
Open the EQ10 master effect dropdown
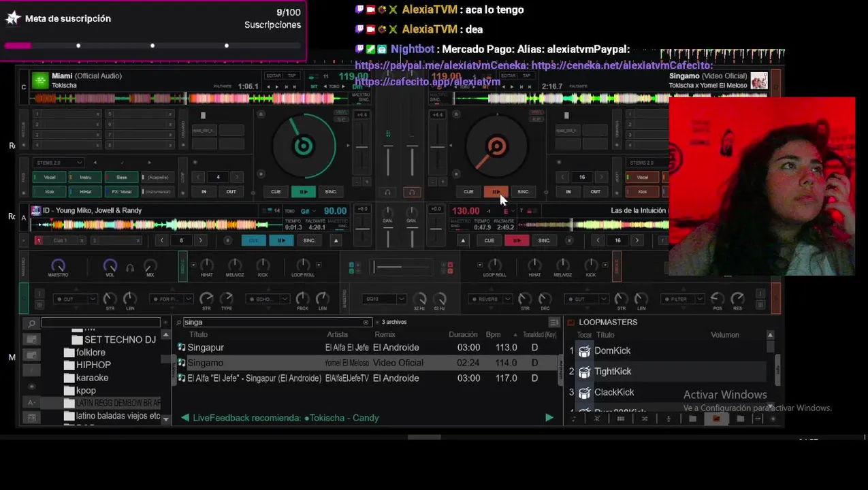385,299
